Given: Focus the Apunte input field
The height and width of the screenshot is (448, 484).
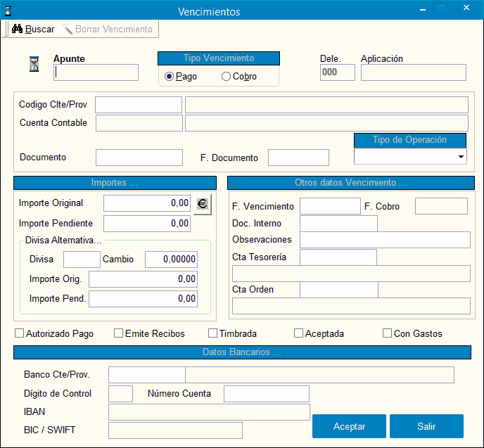Looking at the screenshot, I should click(96, 72).
